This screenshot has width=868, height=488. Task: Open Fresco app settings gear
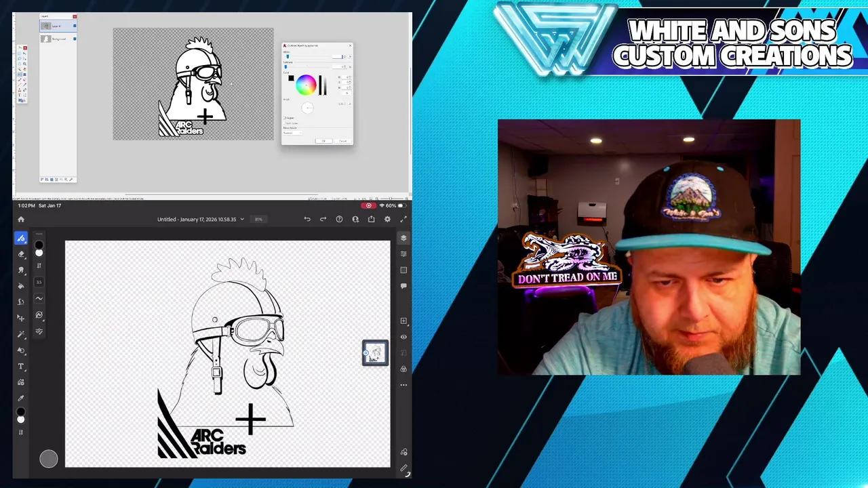click(387, 219)
